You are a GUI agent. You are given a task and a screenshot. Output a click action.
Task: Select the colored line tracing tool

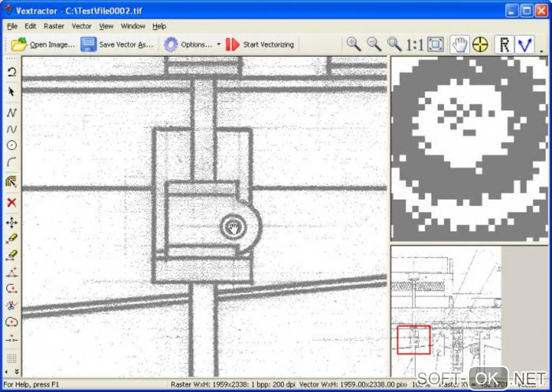tap(11, 182)
